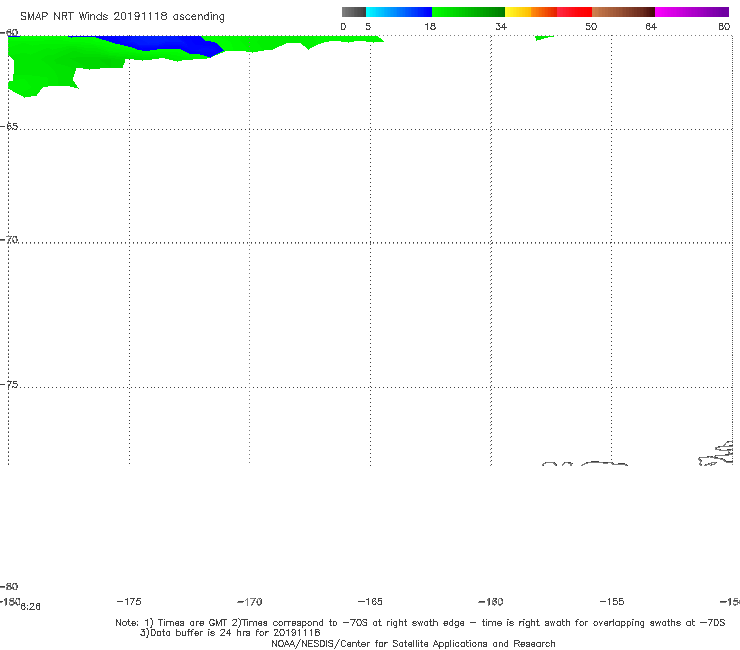Image resolution: width=740 pixels, height=650 pixels.
Task: Click the title 'SMAP NRT Winds 20191118 ascending'
Action: pyautogui.click(x=122, y=16)
